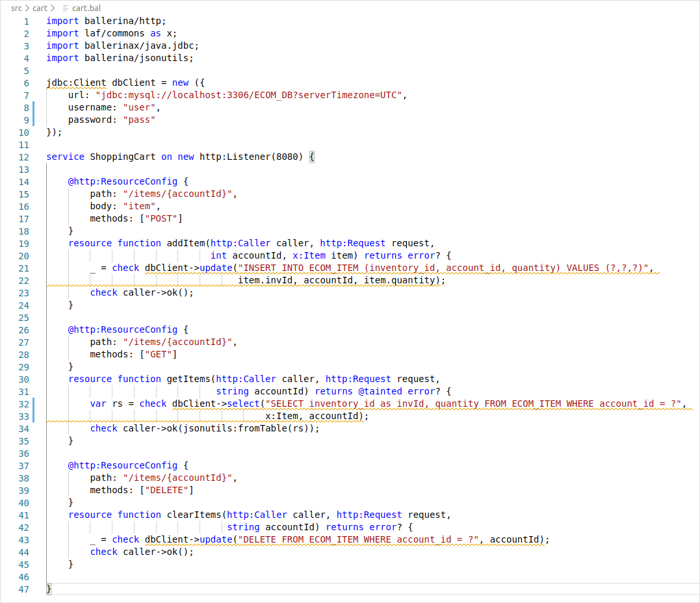Image resolution: width=700 pixels, height=603 pixels.
Task: Click the SELECT inventory_id SQL string
Action: 473,404
